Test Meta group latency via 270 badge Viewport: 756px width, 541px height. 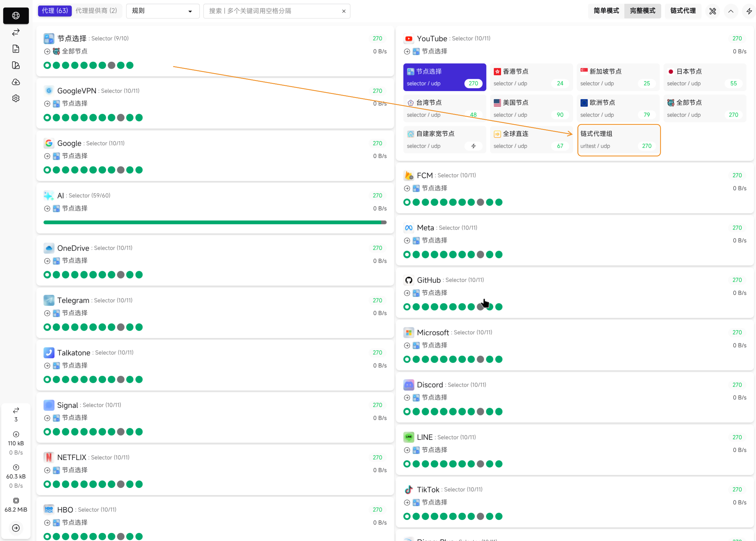pyautogui.click(x=737, y=228)
